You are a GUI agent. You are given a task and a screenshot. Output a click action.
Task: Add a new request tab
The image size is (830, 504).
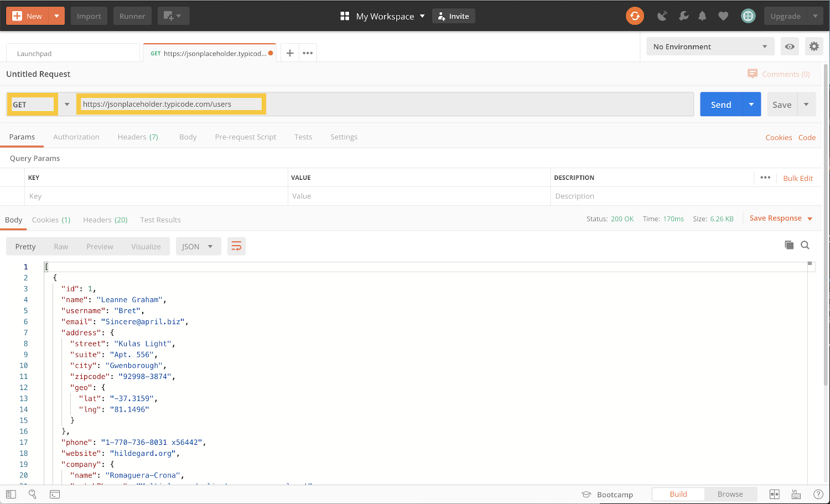[290, 53]
